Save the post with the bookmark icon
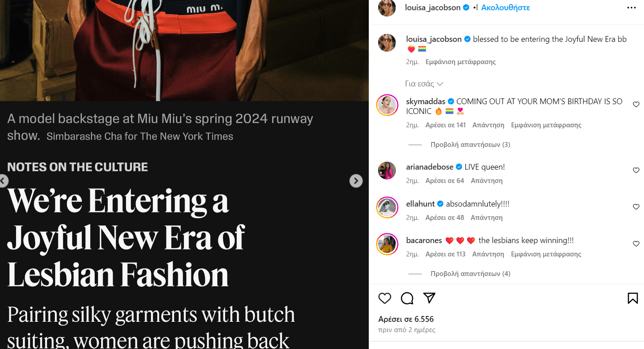Viewport: 644px width, 349px height. click(633, 298)
